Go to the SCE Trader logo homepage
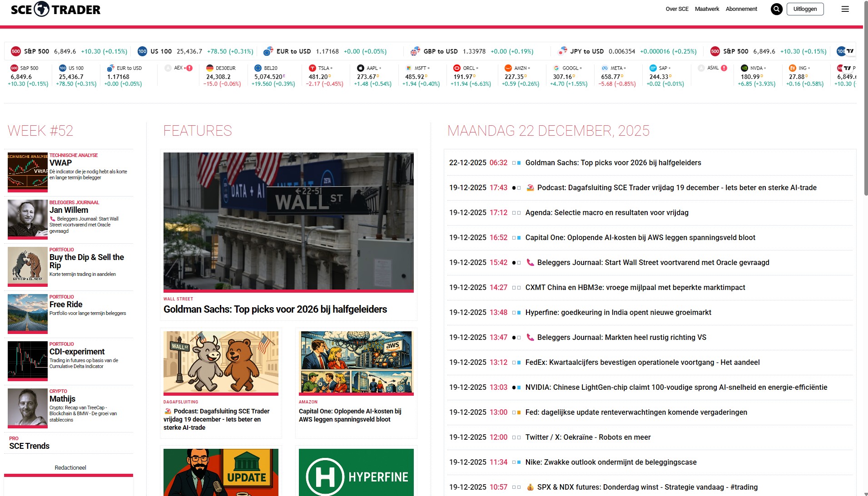Image resolution: width=868 pixels, height=496 pixels. pos(55,9)
